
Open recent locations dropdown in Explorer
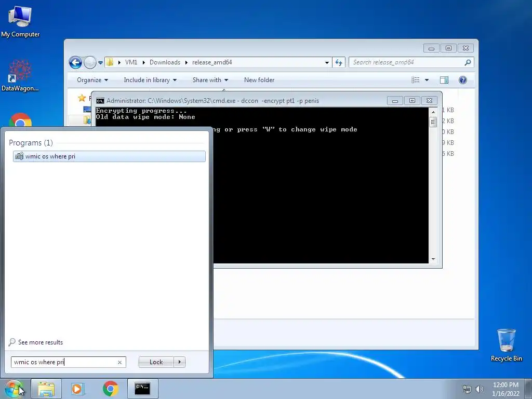[x=100, y=63]
